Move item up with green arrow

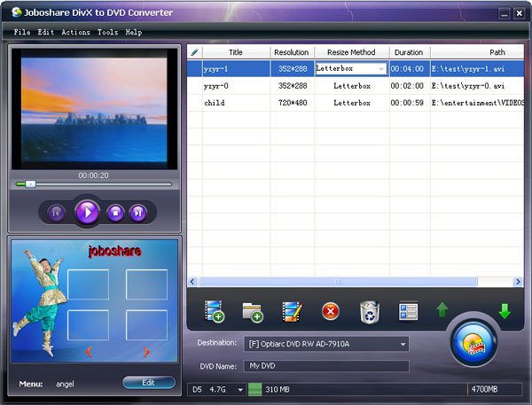pyautogui.click(x=442, y=309)
